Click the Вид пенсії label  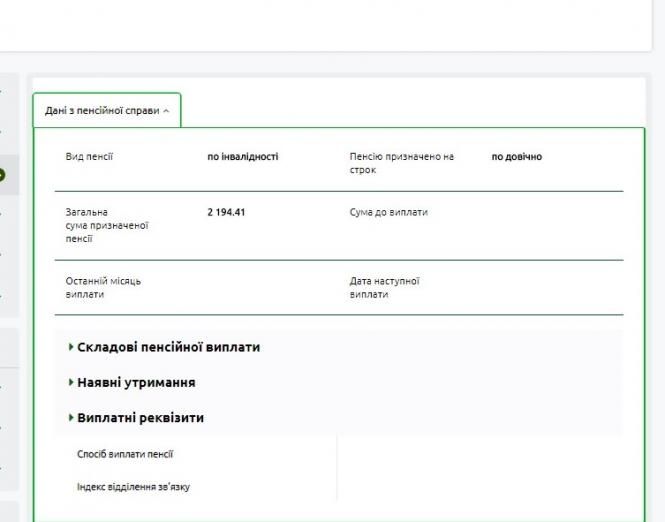point(89,157)
